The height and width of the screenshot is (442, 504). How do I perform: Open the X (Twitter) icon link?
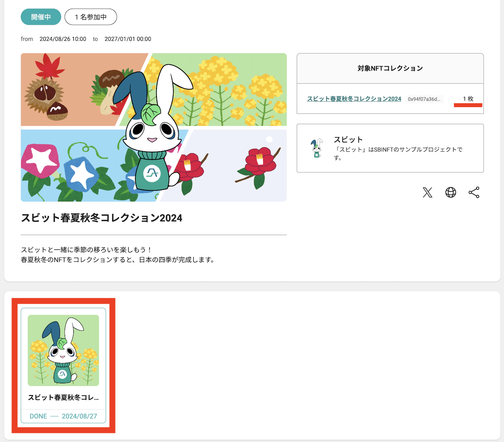coord(427,192)
